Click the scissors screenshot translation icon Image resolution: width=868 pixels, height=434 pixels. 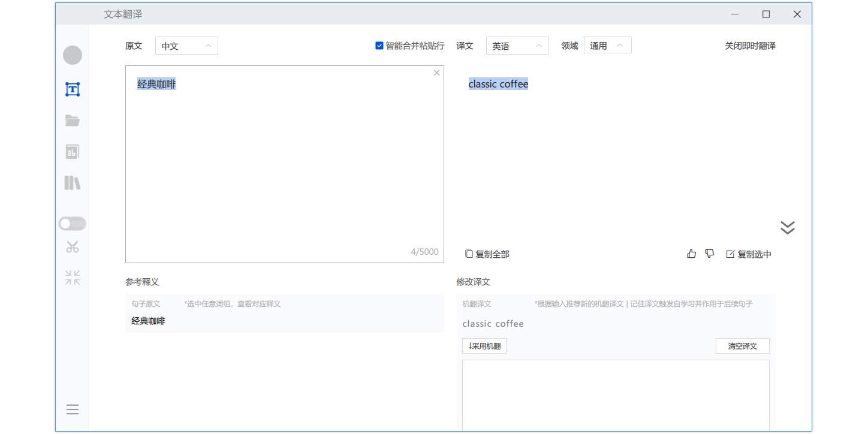(73, 246)
